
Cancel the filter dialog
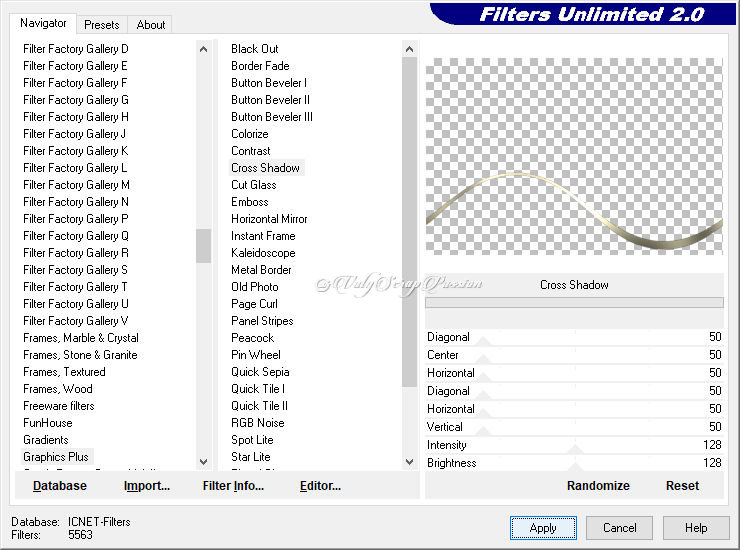[619, 528]
